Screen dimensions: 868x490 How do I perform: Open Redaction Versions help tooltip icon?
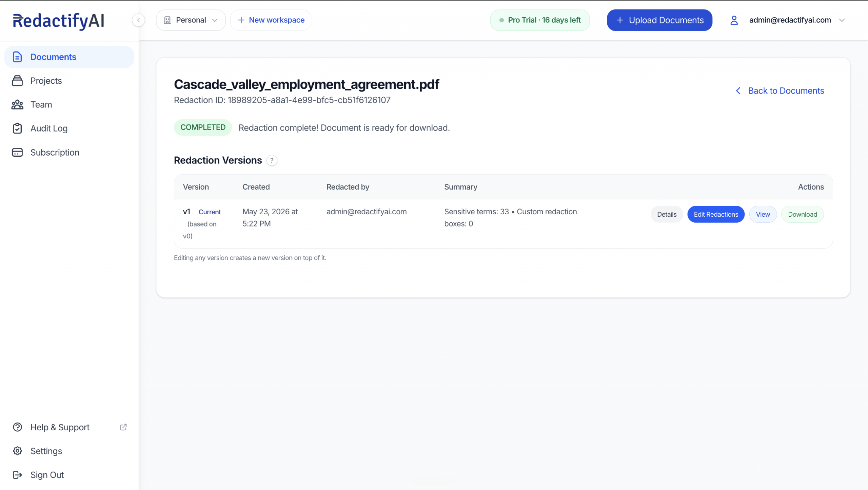272,160
